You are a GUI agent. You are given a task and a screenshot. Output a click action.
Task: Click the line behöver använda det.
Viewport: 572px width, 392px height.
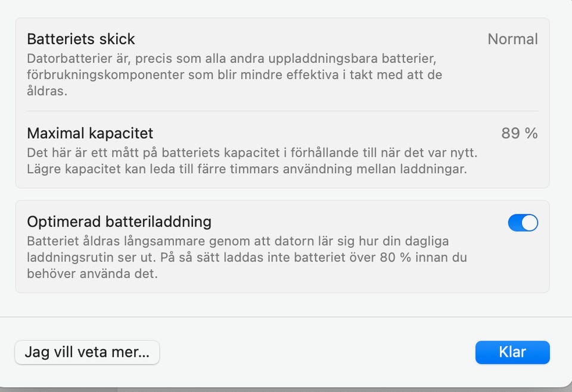[x=92, y=274]
